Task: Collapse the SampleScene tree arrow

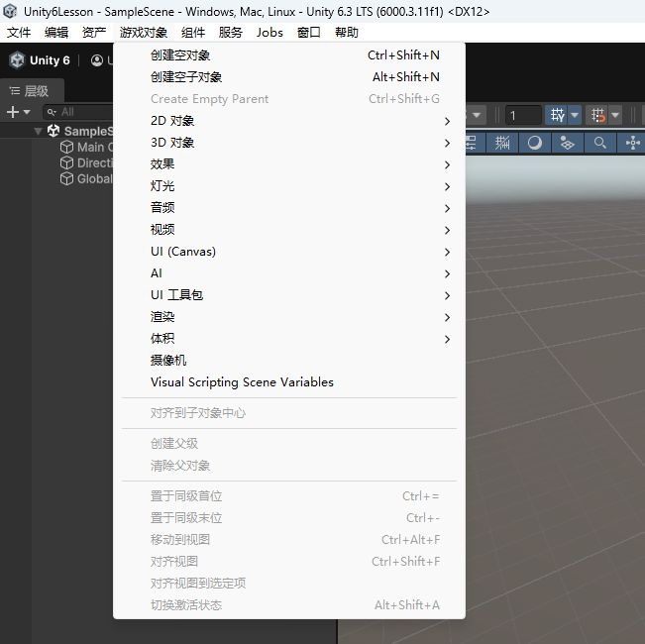Action: 39,131
